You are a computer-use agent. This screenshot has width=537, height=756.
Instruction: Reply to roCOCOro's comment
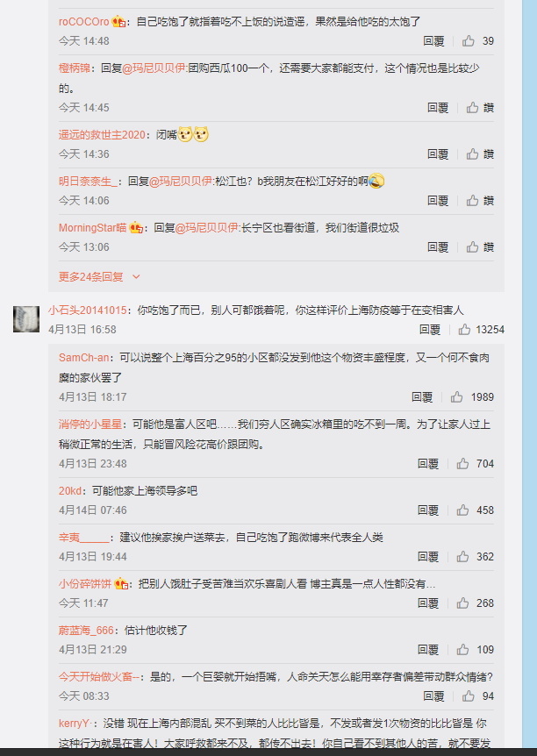point(433,41)
